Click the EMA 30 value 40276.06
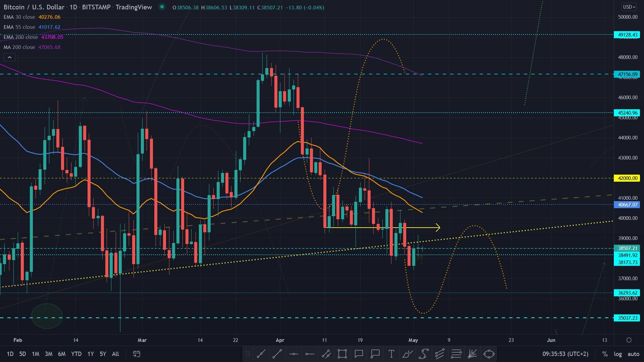The image size is (644, 362). 49,17
